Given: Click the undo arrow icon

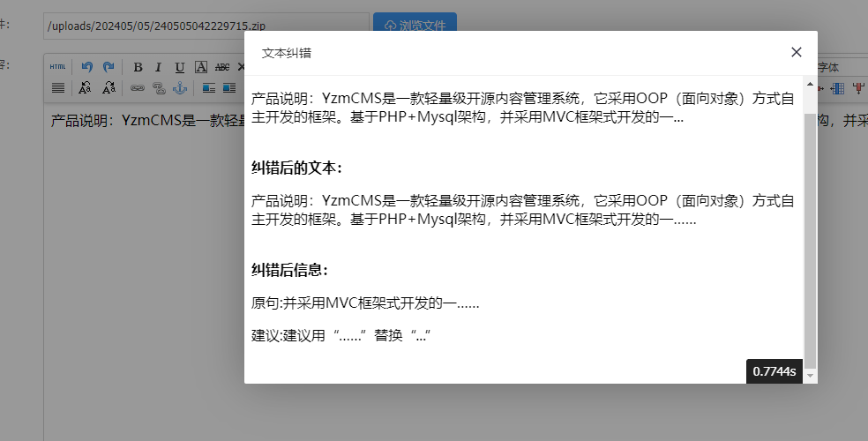Looking at the screenshot, I should pos(86,67).
